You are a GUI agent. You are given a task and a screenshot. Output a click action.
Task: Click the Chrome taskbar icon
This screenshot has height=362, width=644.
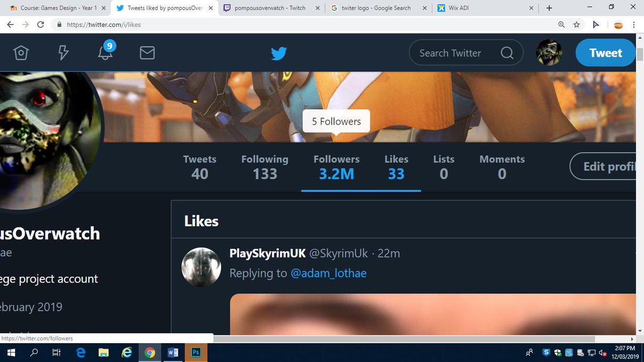[150, 352]
